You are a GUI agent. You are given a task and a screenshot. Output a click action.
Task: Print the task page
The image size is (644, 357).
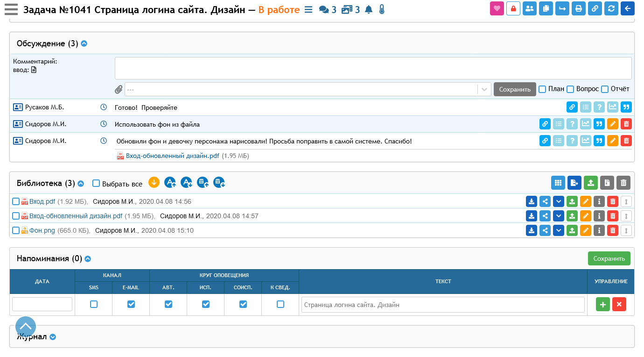(x=579, y=8)
